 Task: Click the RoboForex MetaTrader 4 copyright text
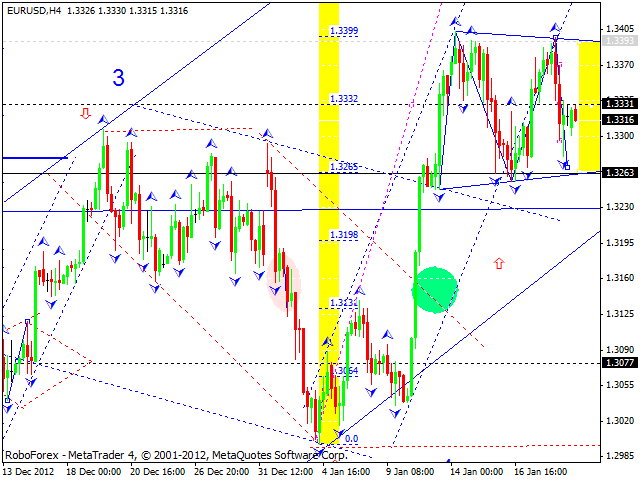coord(176,455)
